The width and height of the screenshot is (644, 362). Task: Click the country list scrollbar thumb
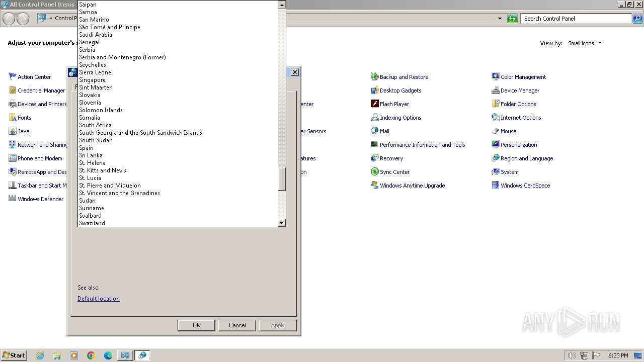point(282,179)
